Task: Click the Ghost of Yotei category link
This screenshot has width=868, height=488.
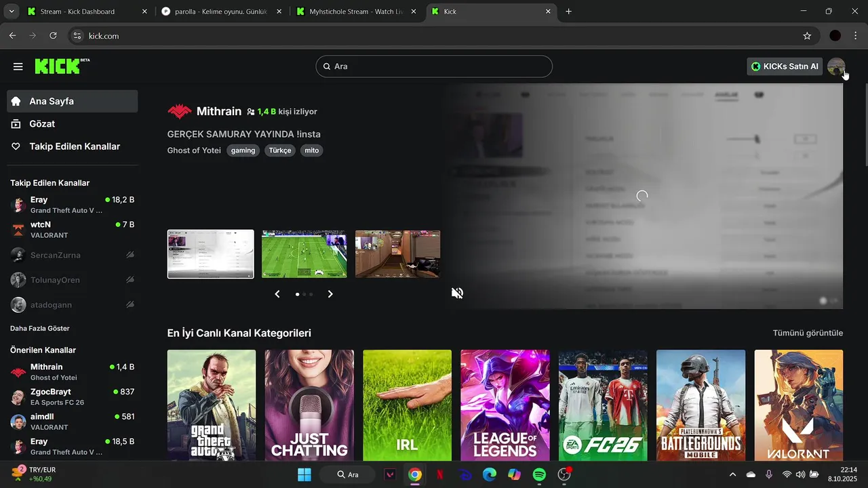Action: tap(194, 150)
